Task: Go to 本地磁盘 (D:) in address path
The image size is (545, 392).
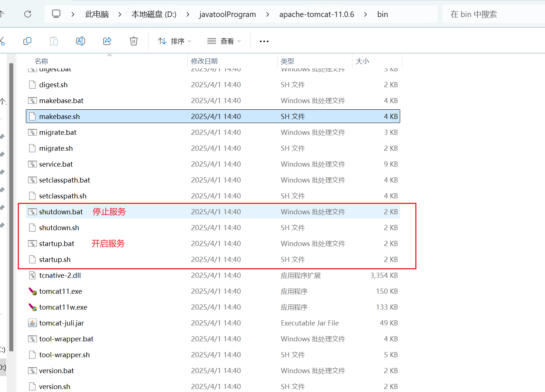Action: coord(154,14)
